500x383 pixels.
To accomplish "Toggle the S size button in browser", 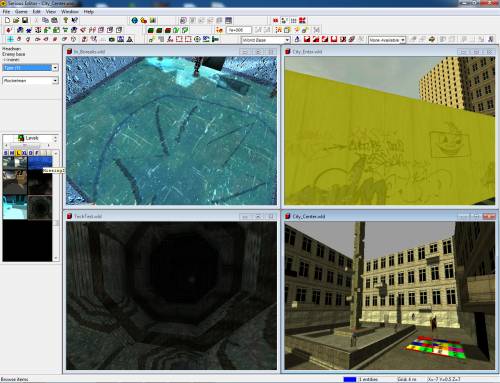I will [x=6, y=153].
